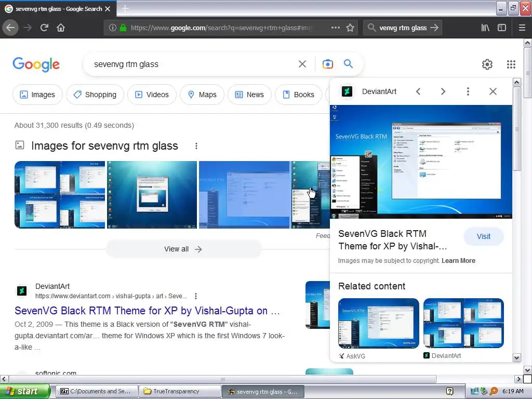
Task: Open the three-dot menu beside DeviantArt result
Action: pos(196,296)
